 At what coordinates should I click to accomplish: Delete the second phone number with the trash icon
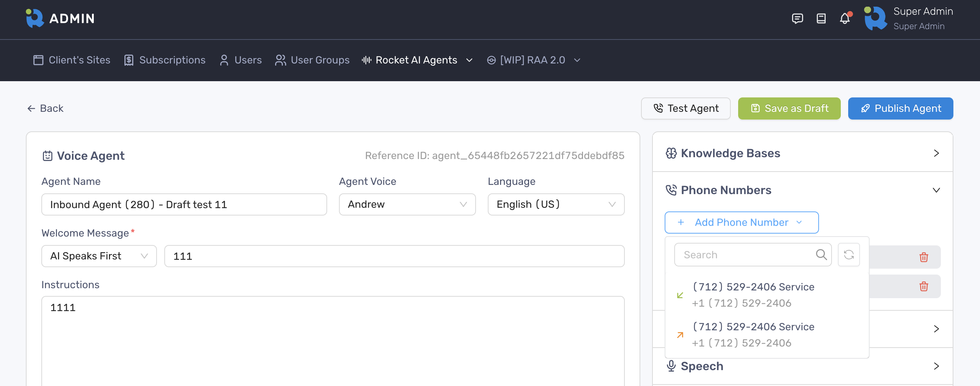point(923,286)
